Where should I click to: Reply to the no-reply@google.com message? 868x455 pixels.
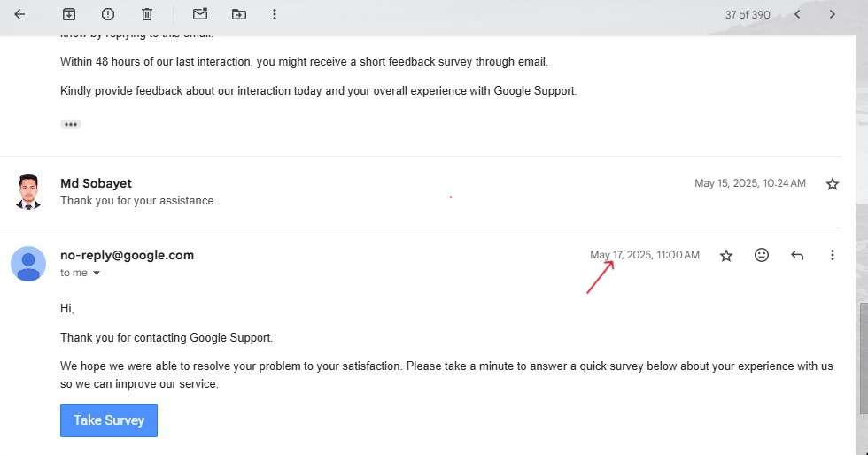(797, 256)
